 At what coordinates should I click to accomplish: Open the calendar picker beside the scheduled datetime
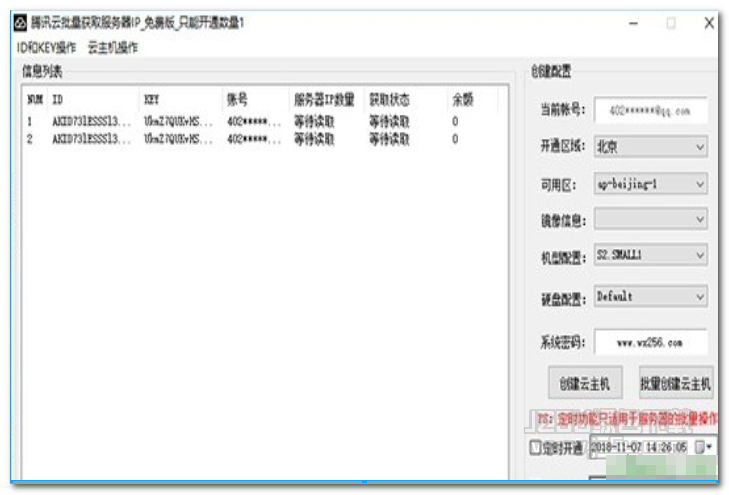[x=709, y=447]
